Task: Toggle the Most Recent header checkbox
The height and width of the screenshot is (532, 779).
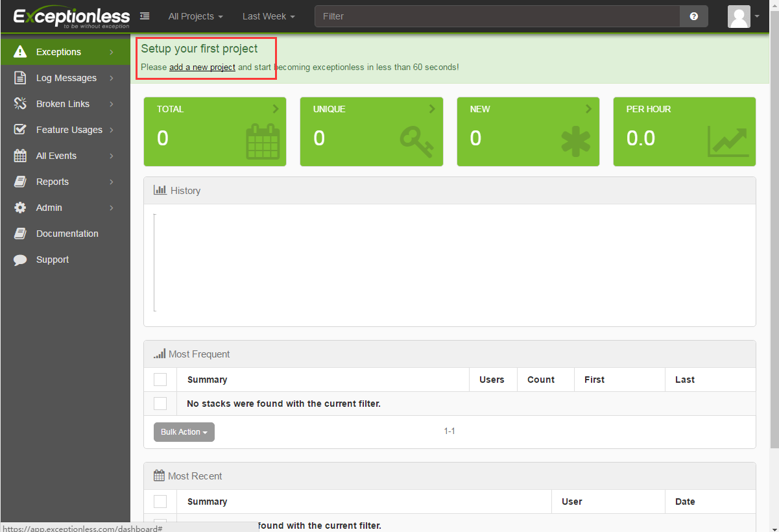Action: pyautogui.click(x=160, y=502)
